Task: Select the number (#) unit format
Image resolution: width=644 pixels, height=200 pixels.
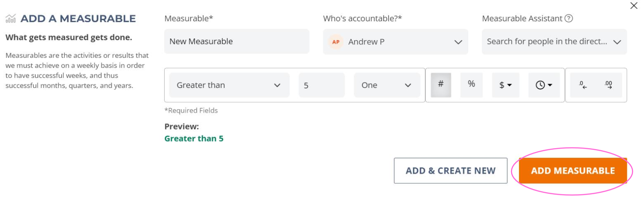Action: click(441, 85)
